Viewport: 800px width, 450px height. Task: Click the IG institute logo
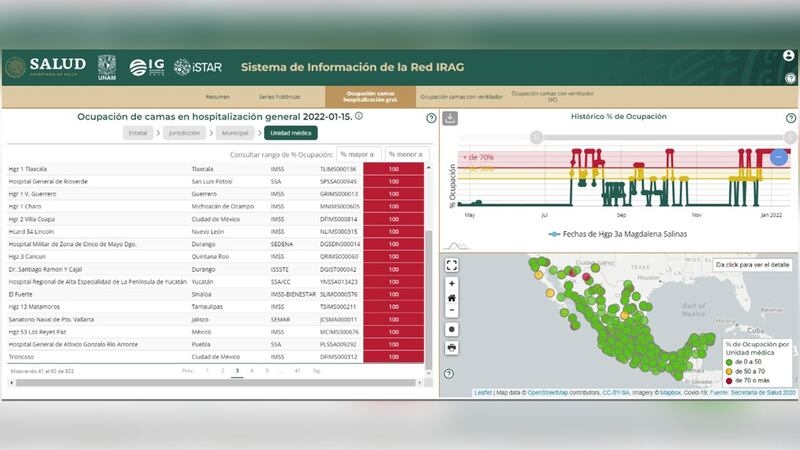[x=147, y=67]
